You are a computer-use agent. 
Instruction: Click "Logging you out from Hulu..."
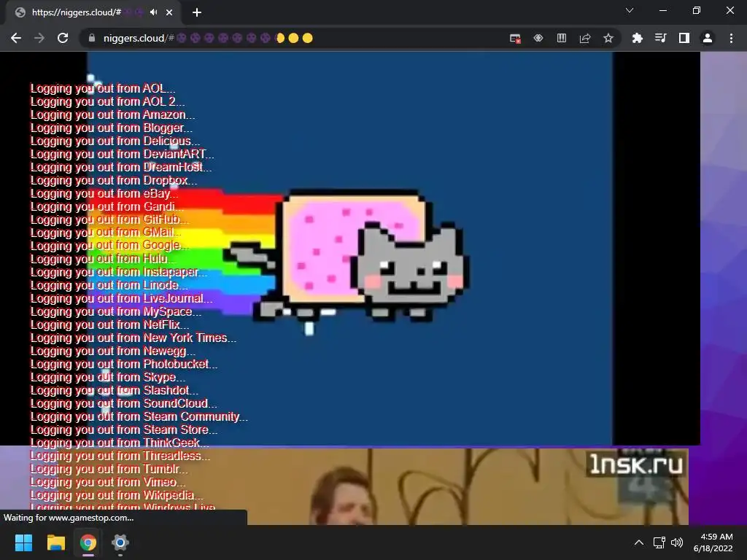coord(103,259)
